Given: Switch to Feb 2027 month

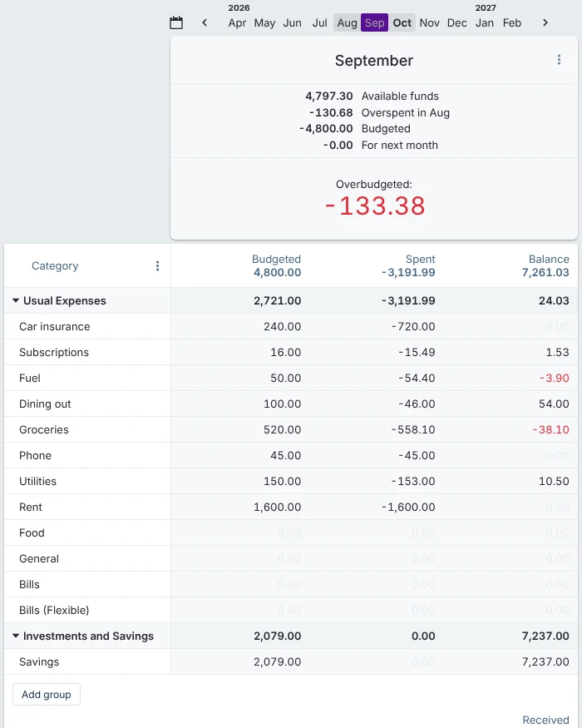Looking at the screenshot, I should click(x=512, y=23).
